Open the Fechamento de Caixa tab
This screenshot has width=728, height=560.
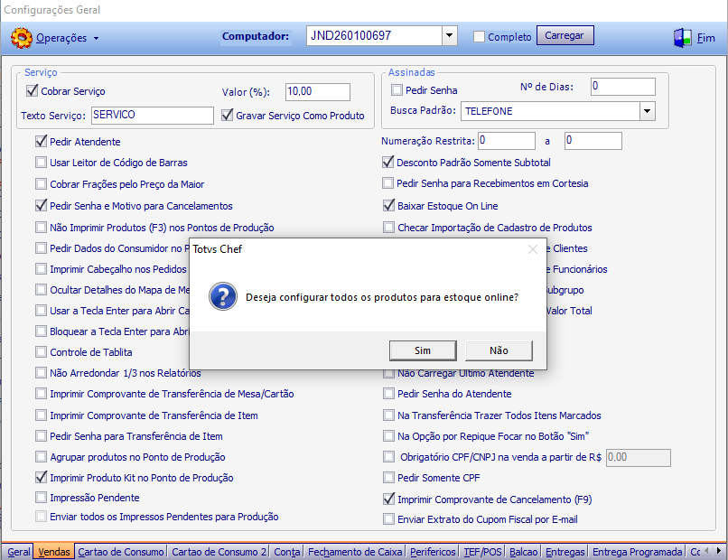tap(355, 552)
